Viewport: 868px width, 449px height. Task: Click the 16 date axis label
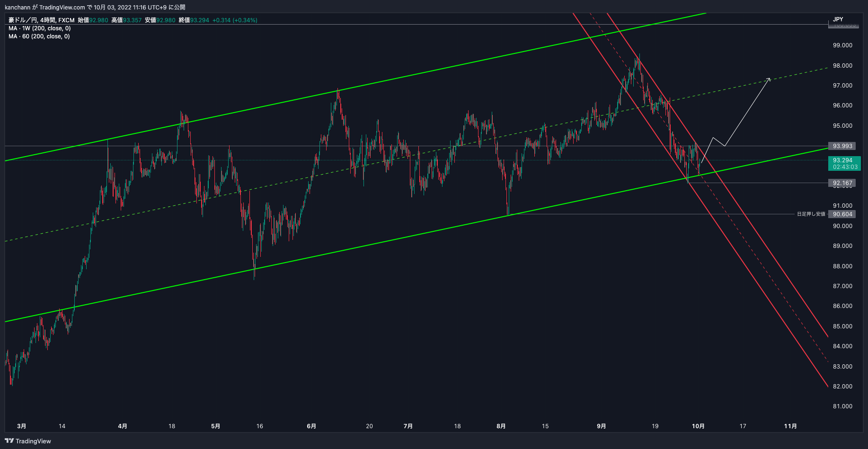tap(260, 426)
